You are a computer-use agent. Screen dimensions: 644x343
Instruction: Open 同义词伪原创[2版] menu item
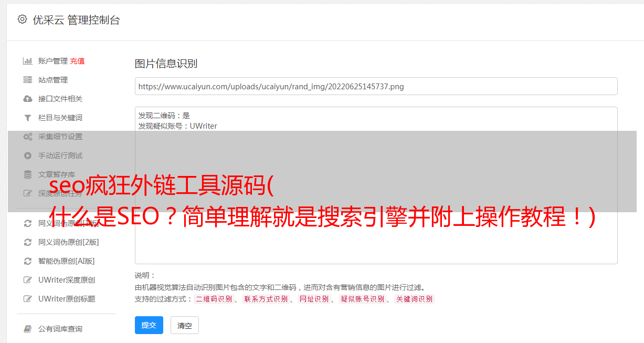[x=68, y=242]
